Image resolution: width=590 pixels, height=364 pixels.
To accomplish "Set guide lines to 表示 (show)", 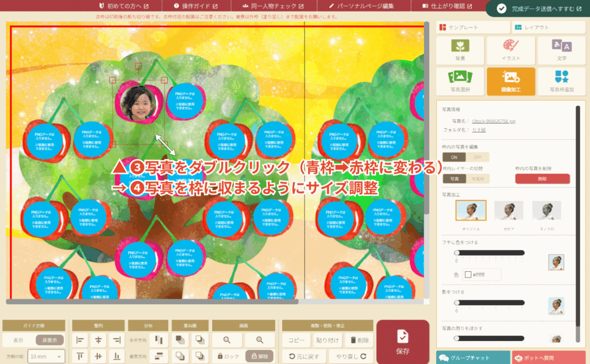I will click(x=18, y=340).
